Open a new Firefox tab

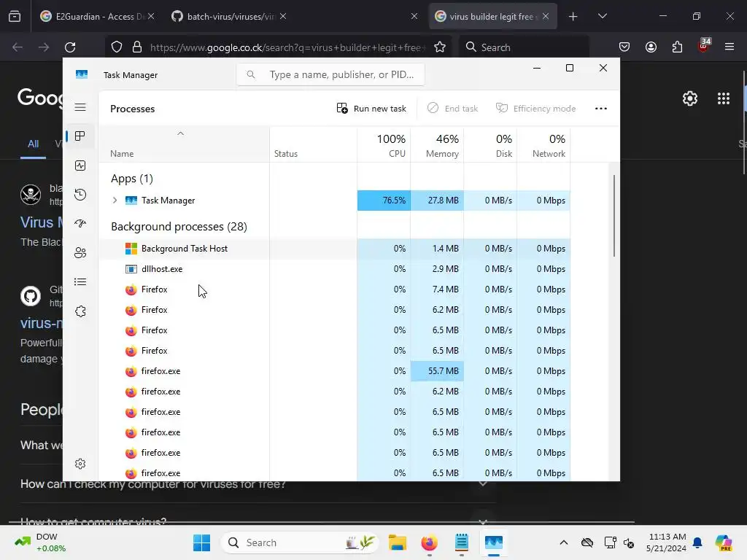point(573,16)
